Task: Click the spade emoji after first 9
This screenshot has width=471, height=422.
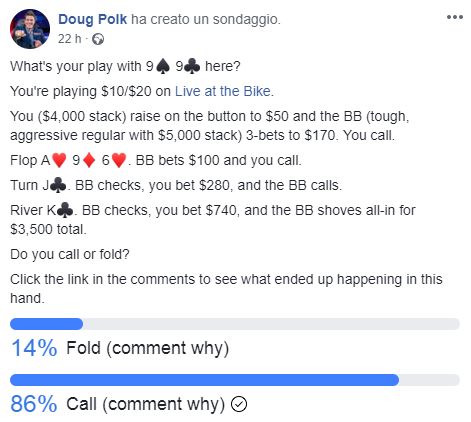Action: tap(163, 66)
